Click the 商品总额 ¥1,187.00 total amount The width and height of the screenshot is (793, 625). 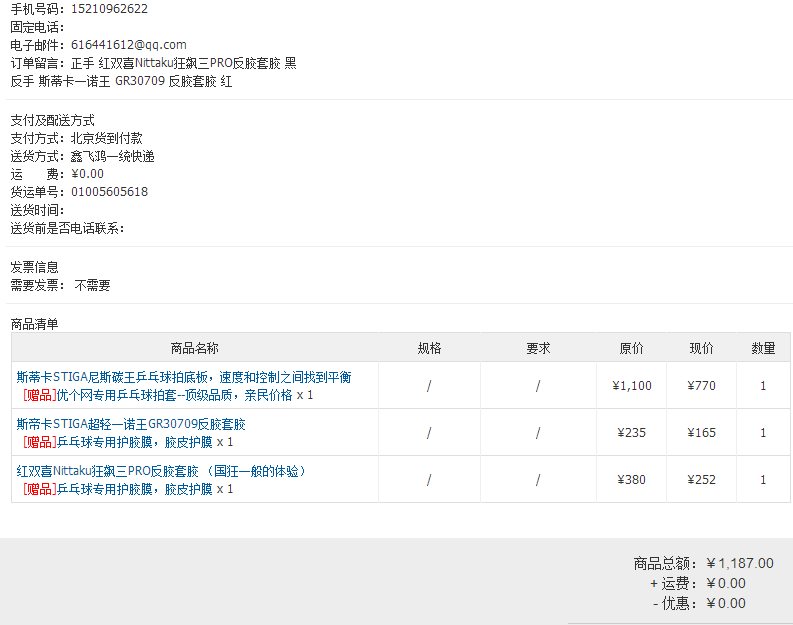739,563
